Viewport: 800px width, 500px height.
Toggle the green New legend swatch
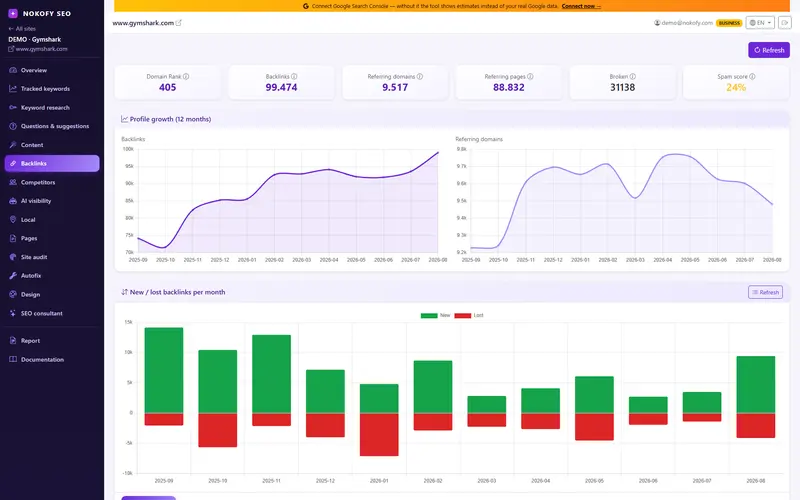click(429, 315)
